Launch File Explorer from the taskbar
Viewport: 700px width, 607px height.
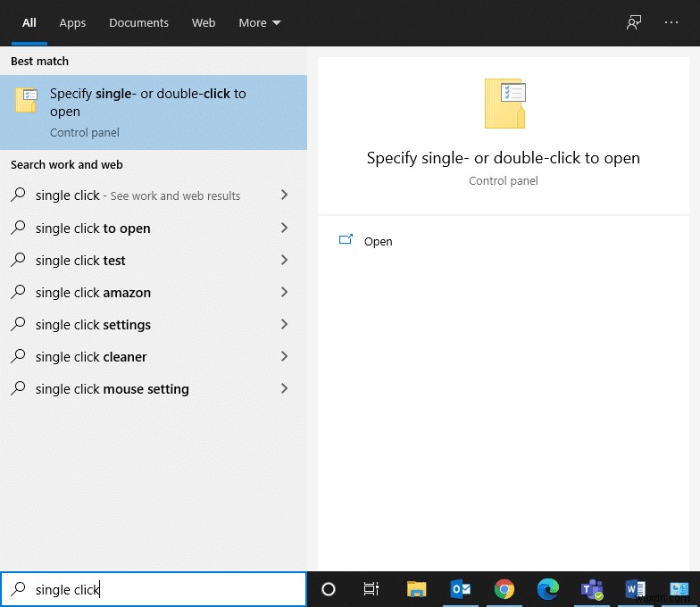(416, 589)
